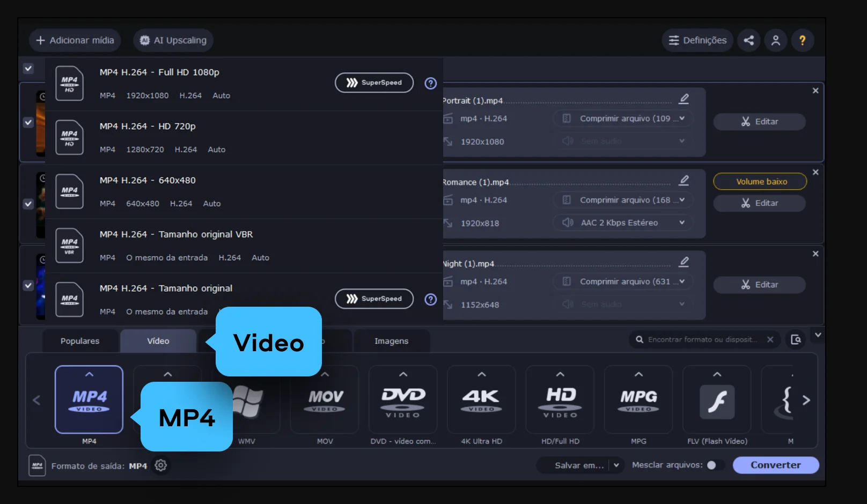Go to next formats with right arrow
The width and height of the screenshot is (867, 504).
coord(806,400)
